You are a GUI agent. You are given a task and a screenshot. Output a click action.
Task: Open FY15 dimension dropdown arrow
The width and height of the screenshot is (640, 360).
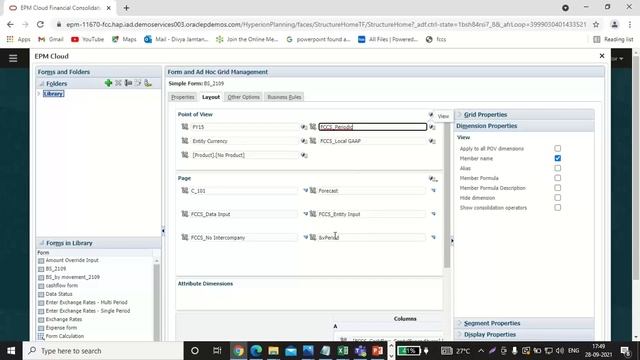coord(304,127)
